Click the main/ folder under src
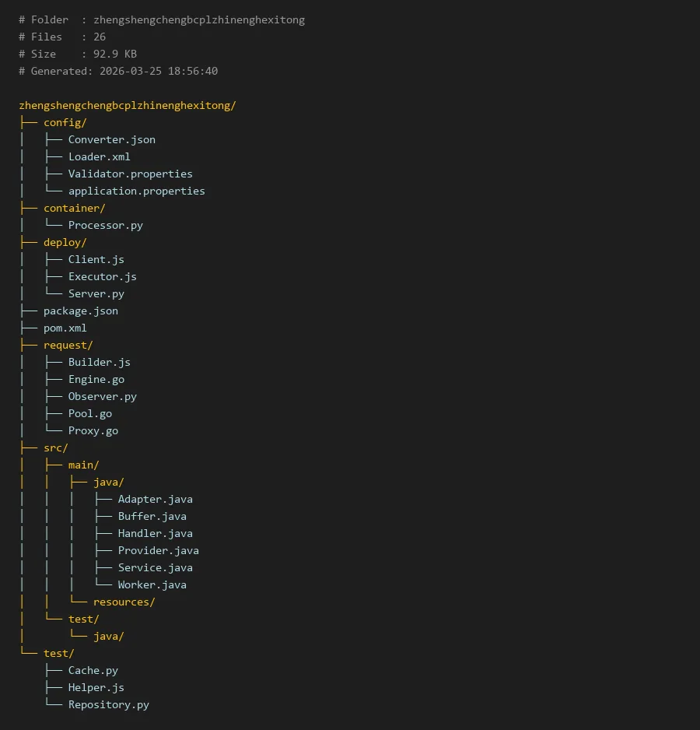This screenshot has width=700, height=730. [83, 465]
